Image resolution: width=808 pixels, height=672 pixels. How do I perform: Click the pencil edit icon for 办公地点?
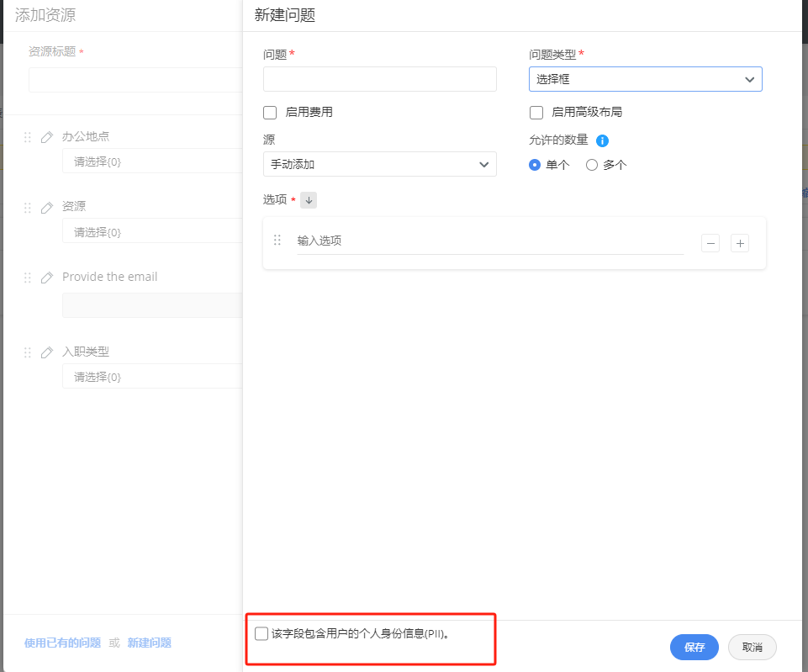(47, 137)
